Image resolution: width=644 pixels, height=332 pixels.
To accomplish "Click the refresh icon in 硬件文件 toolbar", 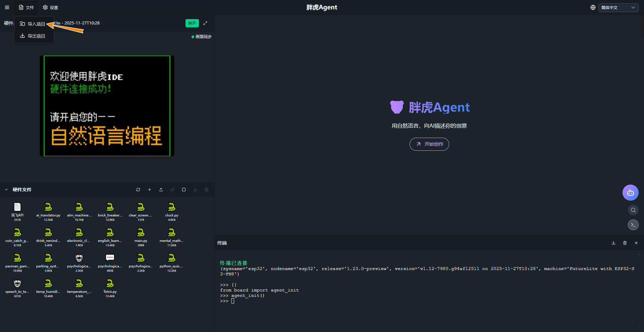I will coord(138,190).
